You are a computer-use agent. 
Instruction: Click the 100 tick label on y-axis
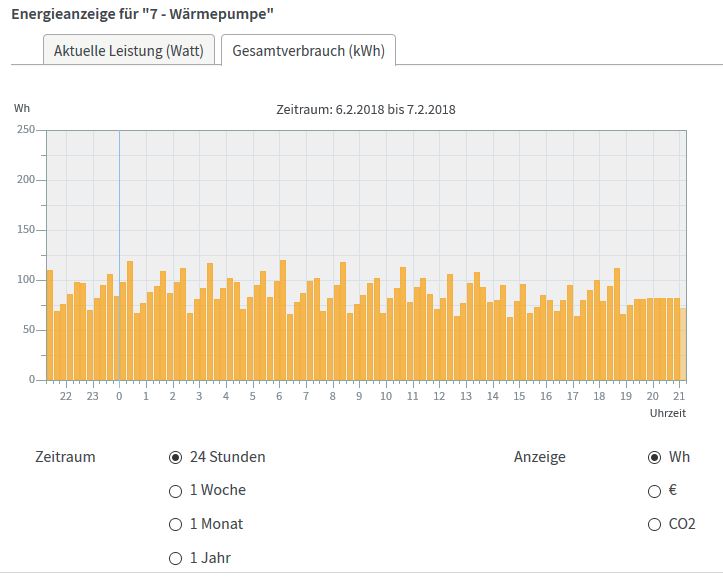tap(26, 280)
